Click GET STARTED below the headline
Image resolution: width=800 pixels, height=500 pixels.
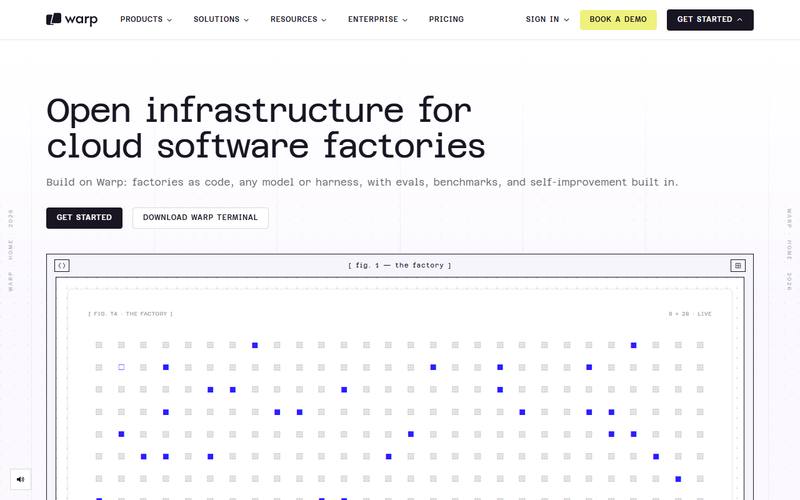pos(84,218)
